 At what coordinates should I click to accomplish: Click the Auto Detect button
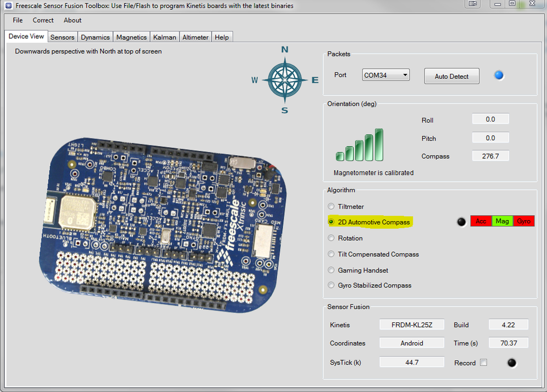click(x=451, y=76)
